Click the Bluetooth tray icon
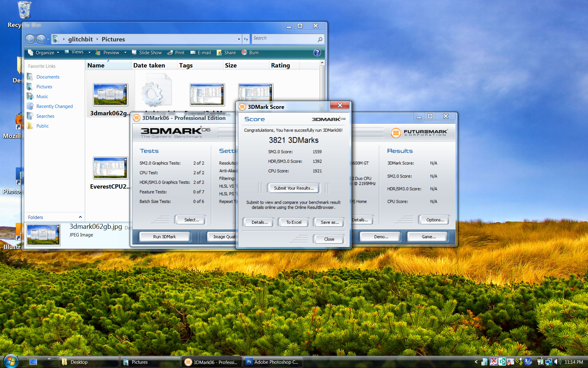Image resolution: width=588 pixels, height=368 pixels. [x=528, y=362]
